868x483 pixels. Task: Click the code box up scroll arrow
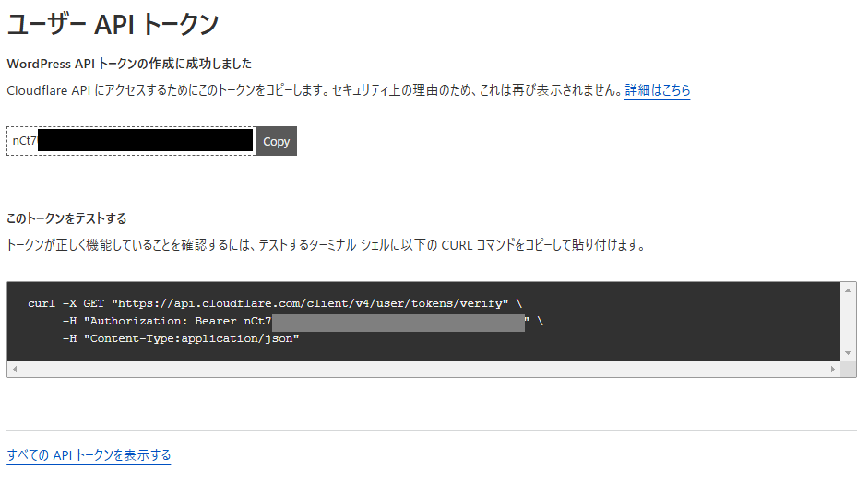848,290
